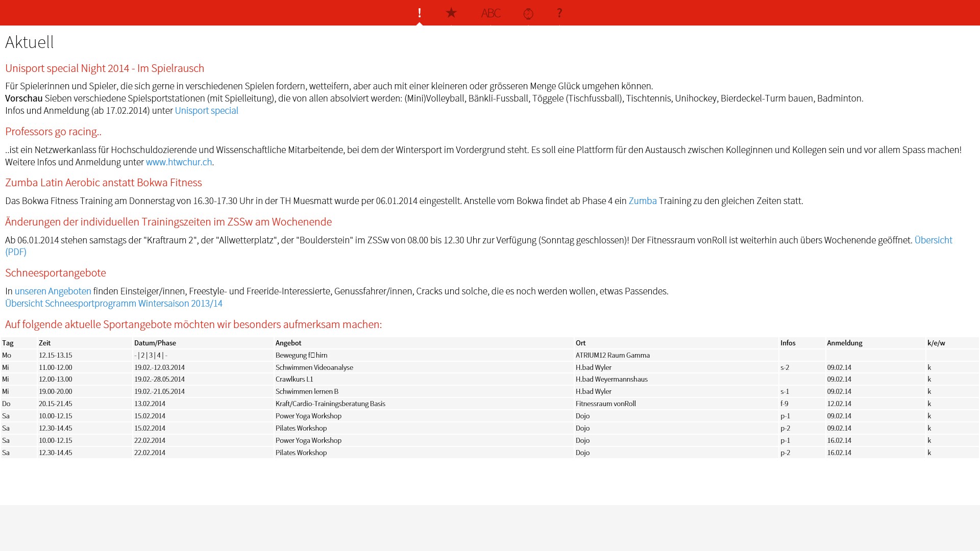Follow the www.htwchur.ch link
The image size is (980, 551).
(179, 162)
